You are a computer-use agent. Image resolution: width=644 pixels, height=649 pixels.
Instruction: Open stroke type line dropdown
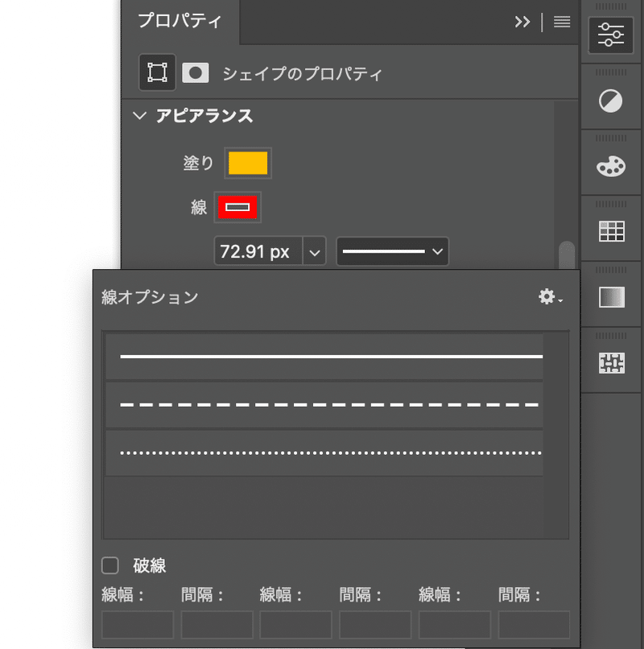392,251
